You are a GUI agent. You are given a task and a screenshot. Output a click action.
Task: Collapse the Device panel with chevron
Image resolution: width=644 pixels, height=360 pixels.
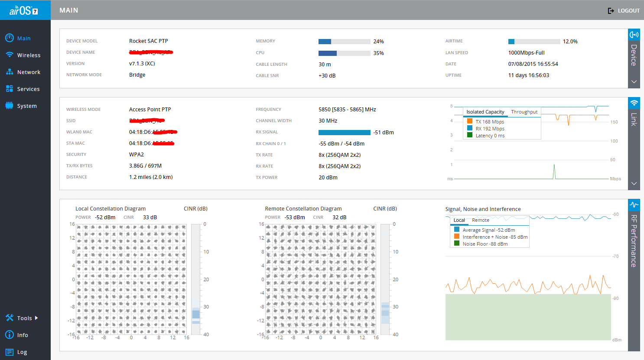[634, 81]
